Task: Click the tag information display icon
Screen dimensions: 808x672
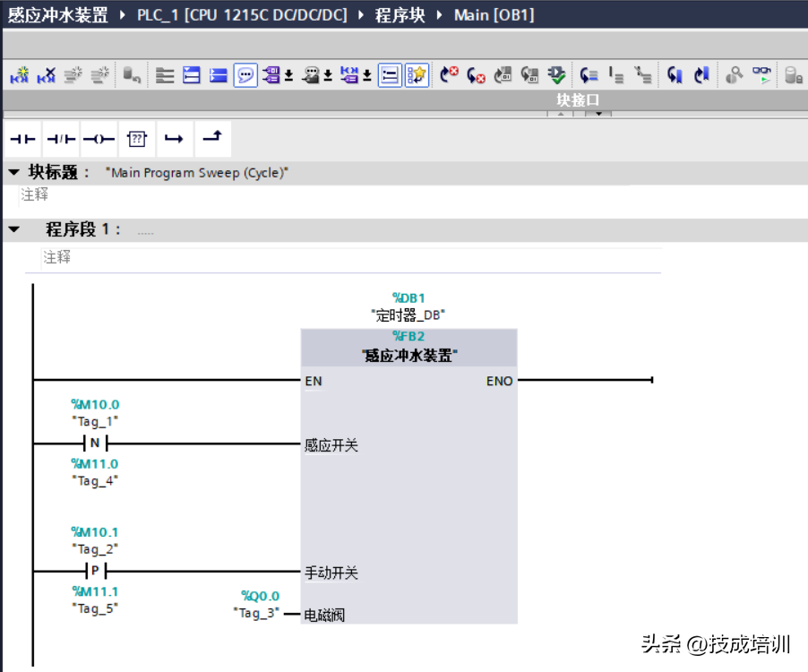Action: coord(311,75)
